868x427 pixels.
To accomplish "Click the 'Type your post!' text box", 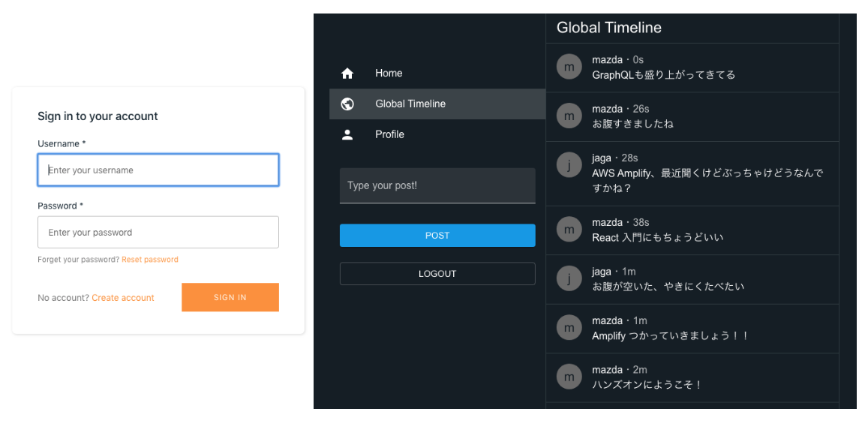I will tap(437, 185).
